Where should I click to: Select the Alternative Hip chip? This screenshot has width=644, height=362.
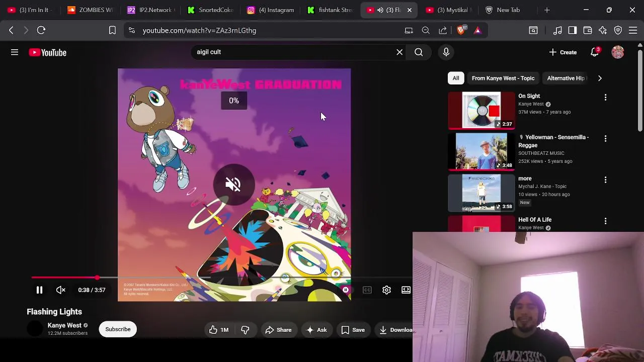566,78
